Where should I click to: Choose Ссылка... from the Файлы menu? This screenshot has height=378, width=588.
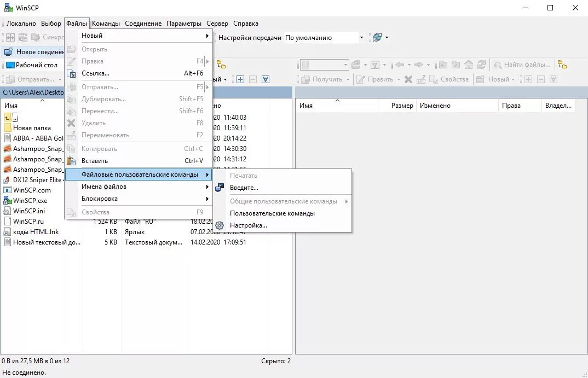pos(139,73)
